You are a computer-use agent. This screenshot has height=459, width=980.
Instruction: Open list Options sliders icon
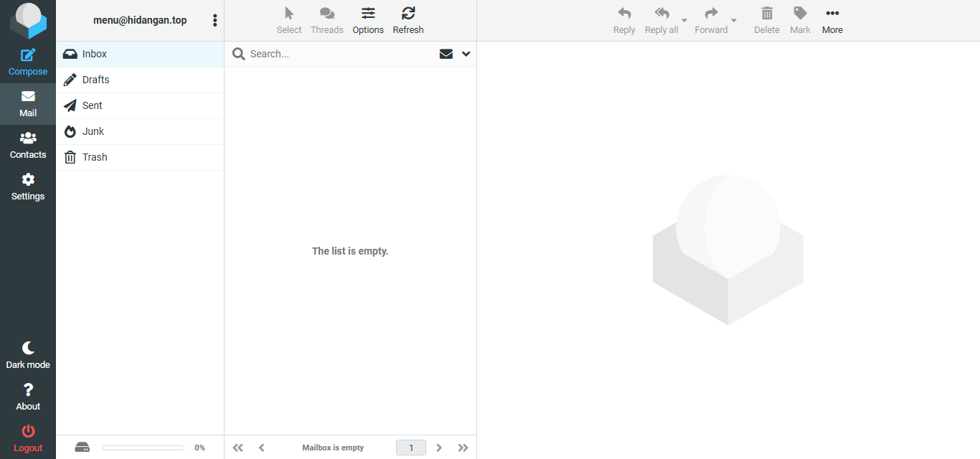click(368, 14)
